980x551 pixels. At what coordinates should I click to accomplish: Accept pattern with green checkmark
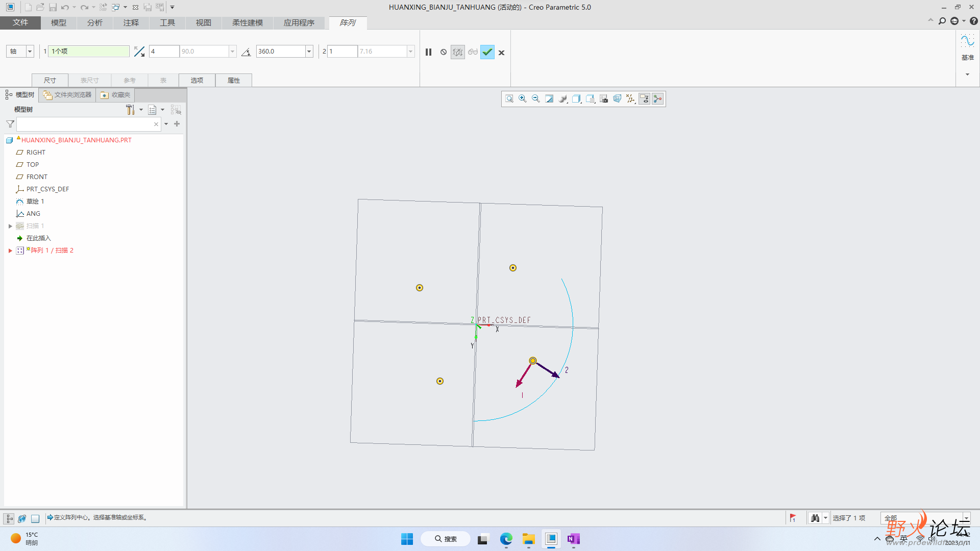(487, 52)
